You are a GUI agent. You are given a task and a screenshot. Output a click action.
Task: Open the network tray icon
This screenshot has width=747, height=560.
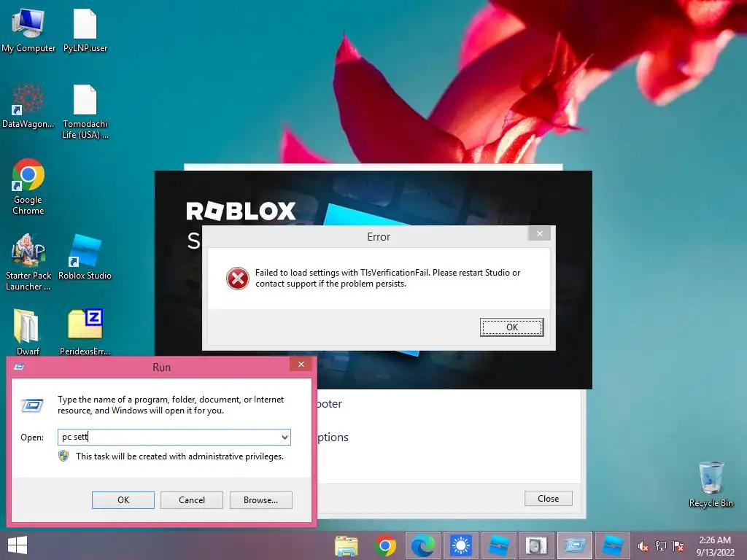coord(661,546)
